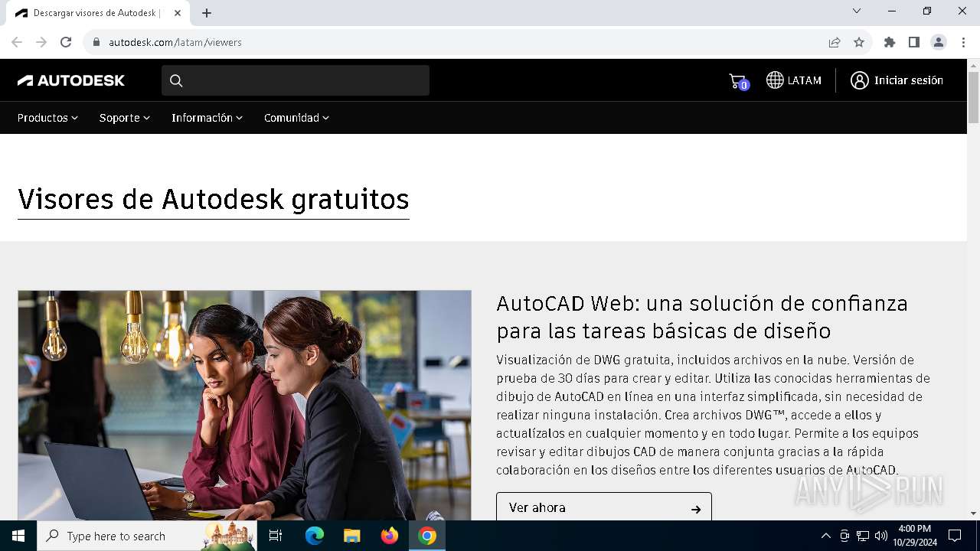Select the Descargar visores de Autodesk browser tab

coord(97,13)
